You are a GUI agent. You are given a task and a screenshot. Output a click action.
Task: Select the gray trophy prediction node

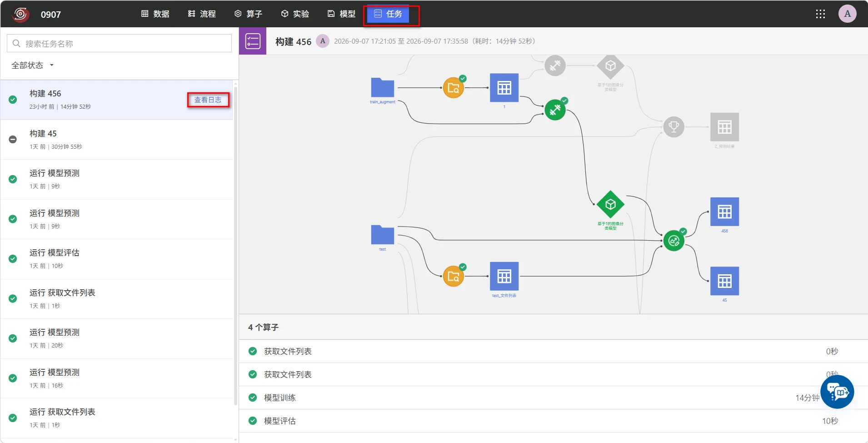(x=674, y=127)
